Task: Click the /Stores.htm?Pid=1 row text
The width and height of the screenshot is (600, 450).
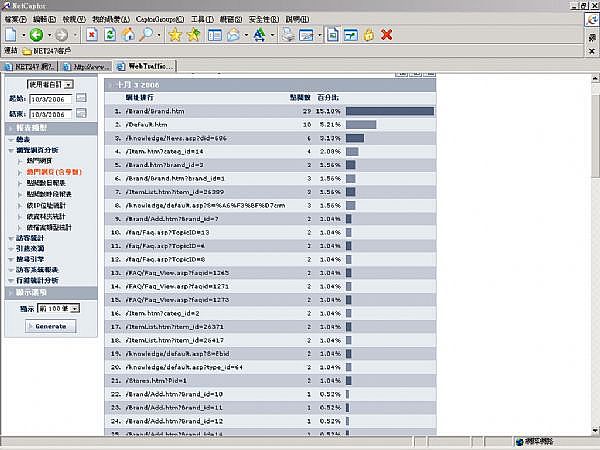Action: tap(156, 380)
